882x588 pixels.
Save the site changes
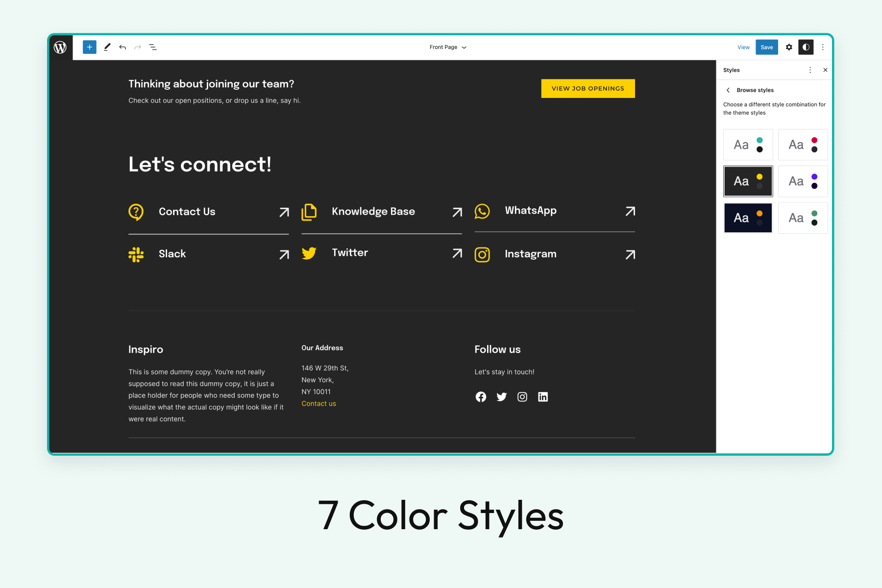click(x=767, y=47)
